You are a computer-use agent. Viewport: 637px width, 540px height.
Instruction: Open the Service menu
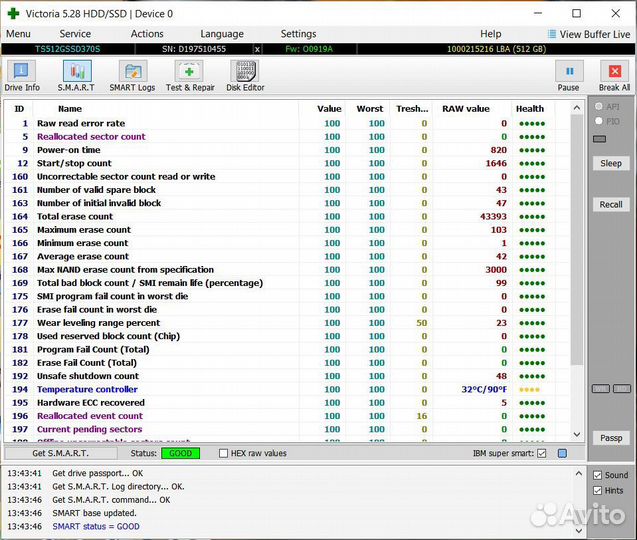[75, 34]
